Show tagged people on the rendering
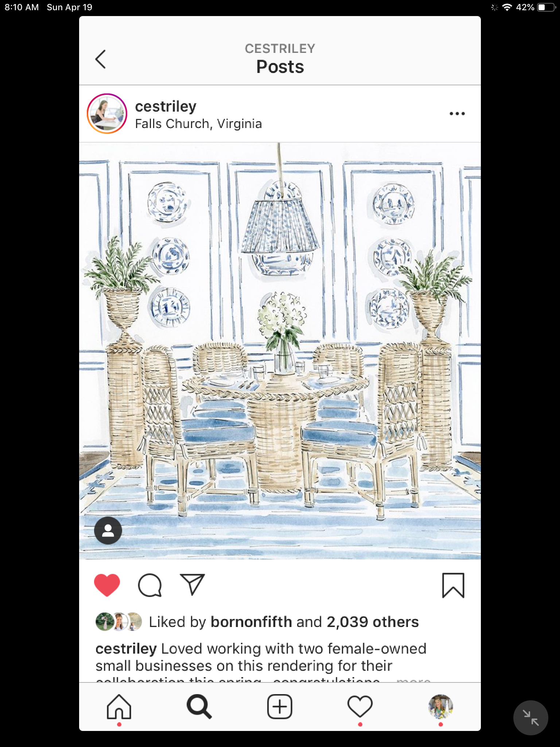The image size is (560, 747). (x=108, y=530)
